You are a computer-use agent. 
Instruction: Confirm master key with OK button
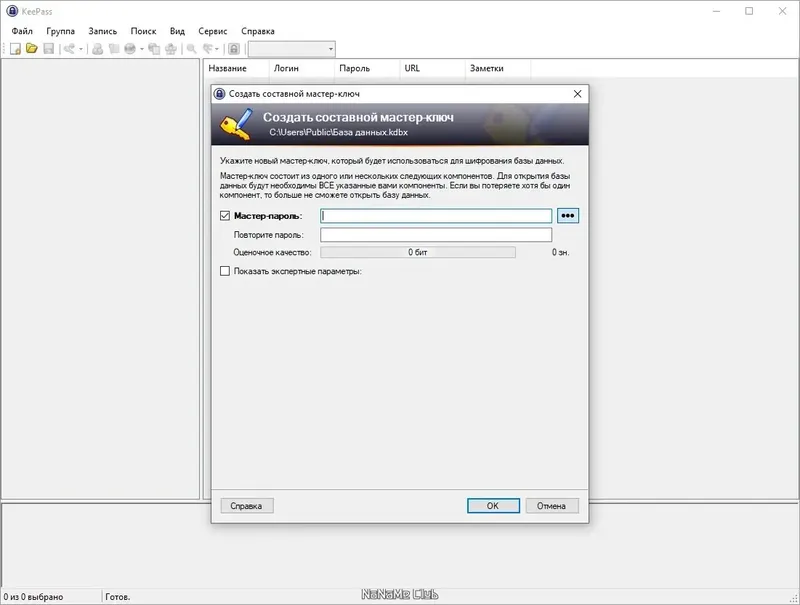click(x=493, y=506)
